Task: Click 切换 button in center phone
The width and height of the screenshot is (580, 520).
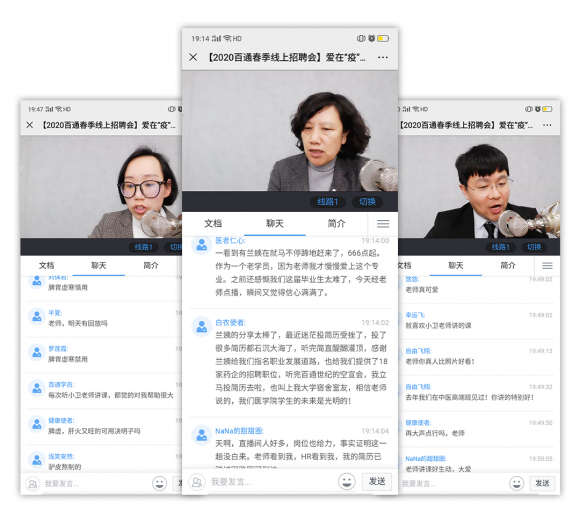Action: click(367, 202)
